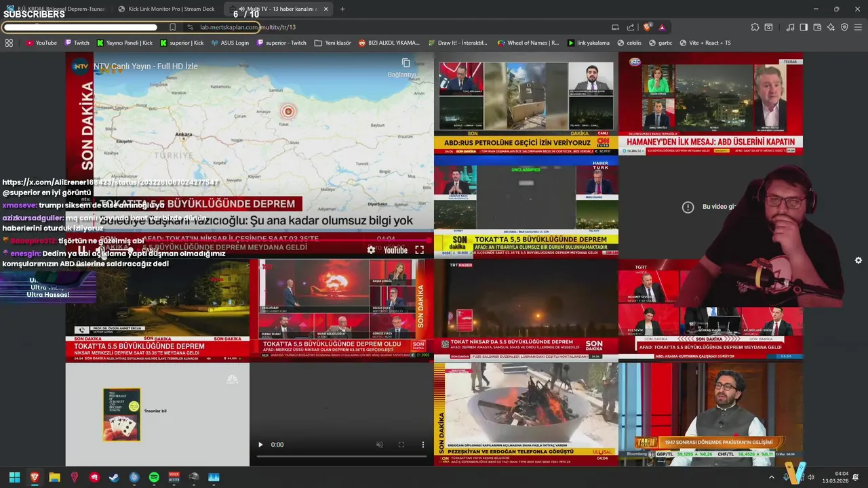Click NTV Canlı Yayın video title

[146, 66]
